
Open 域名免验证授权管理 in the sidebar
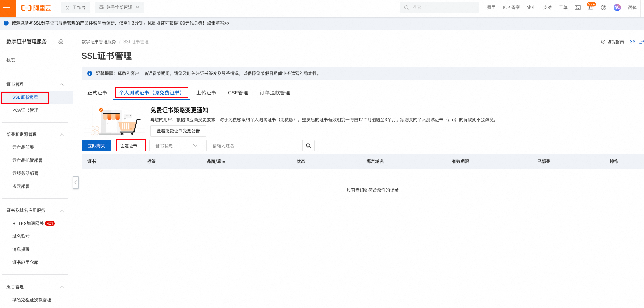(32, 300)
